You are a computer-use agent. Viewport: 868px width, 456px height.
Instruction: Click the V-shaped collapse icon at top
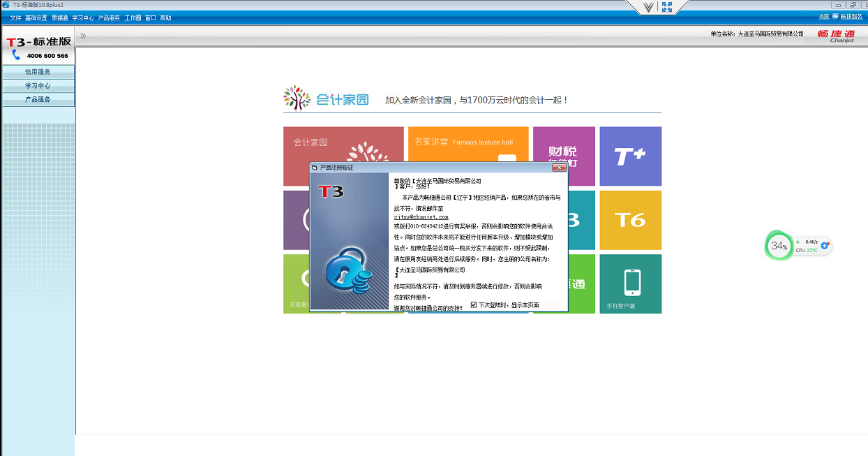pos(648,7)
